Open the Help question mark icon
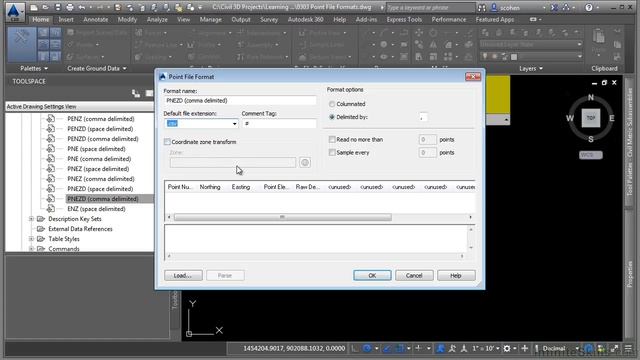 tap(589, 7)
